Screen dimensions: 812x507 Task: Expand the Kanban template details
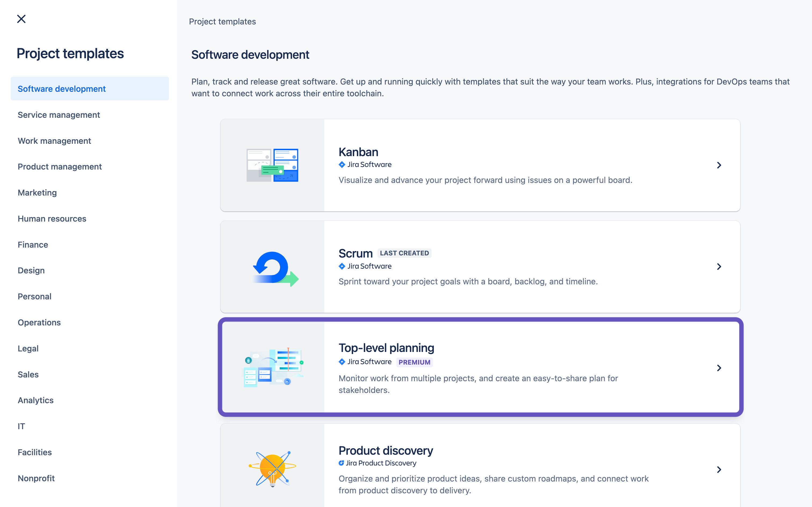[719, 165]
